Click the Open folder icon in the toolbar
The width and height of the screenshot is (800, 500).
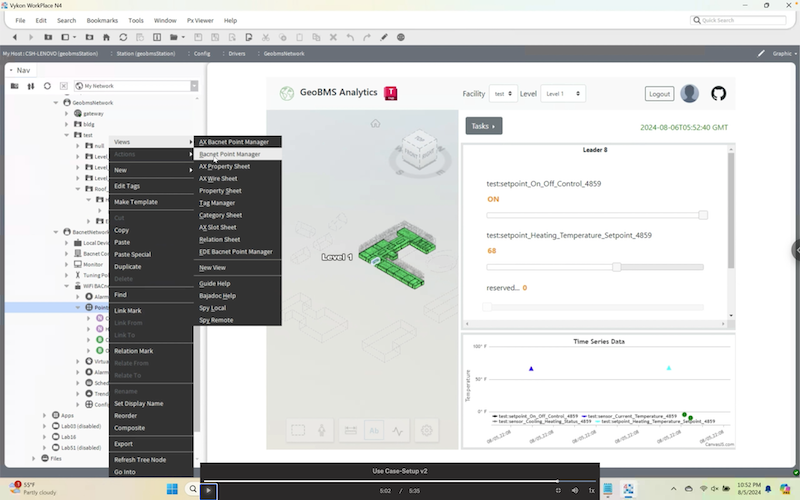(174, 37)
